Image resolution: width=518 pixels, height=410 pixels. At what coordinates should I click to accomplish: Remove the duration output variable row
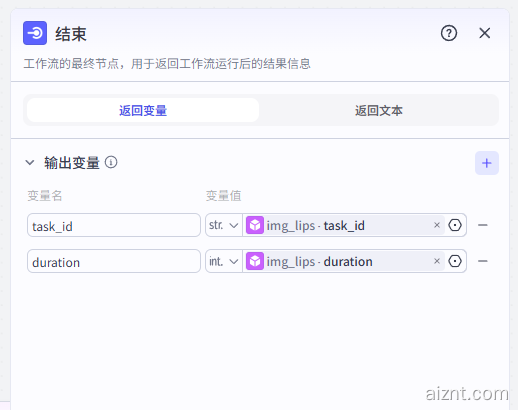point(483,261)
